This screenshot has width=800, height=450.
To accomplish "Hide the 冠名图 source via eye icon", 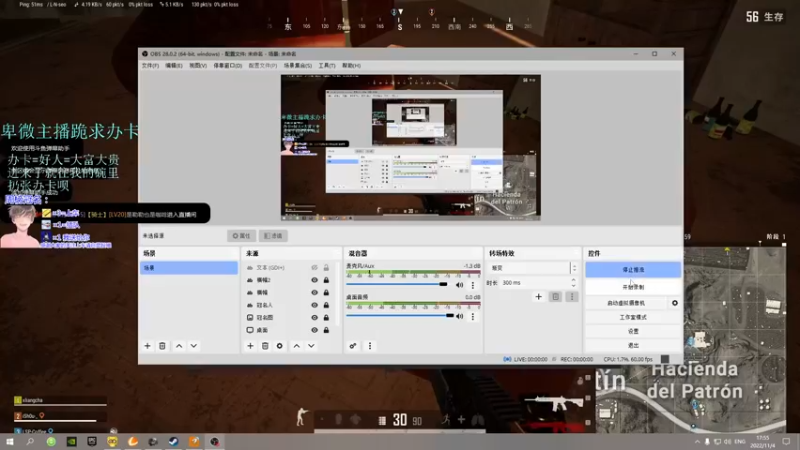I will click(314, 317).
